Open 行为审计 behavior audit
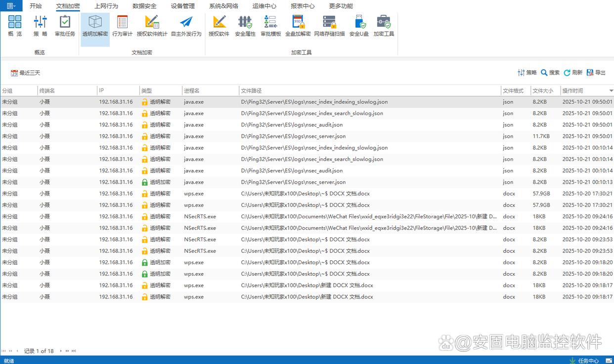 122,26
